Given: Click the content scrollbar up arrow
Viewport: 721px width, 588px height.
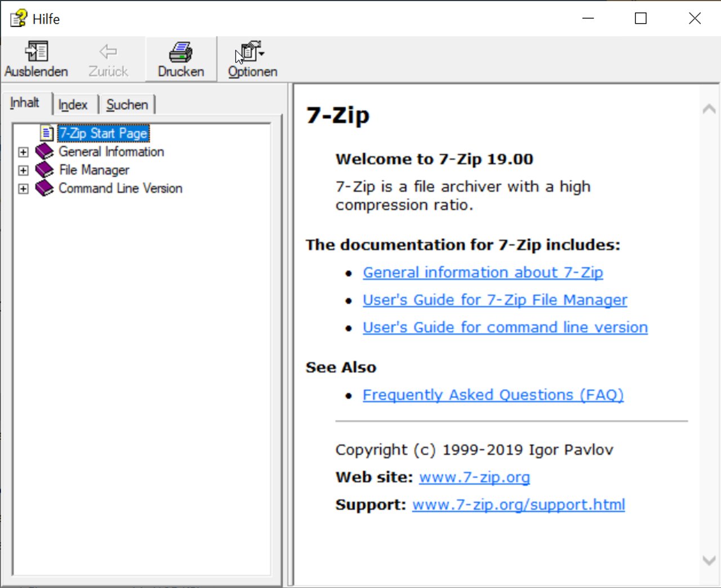Looking at the screenshot, I should click(709, 109).
